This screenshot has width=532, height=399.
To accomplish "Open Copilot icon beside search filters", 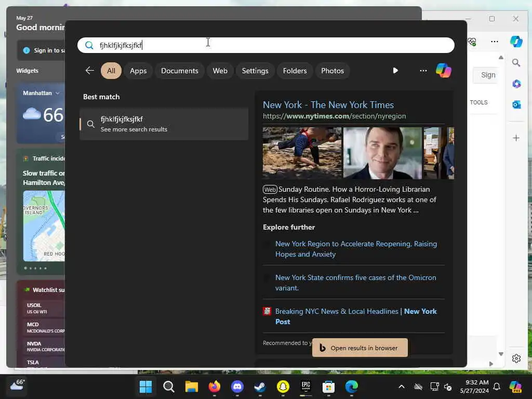I will pyautogui.click(x=444, y=71).
